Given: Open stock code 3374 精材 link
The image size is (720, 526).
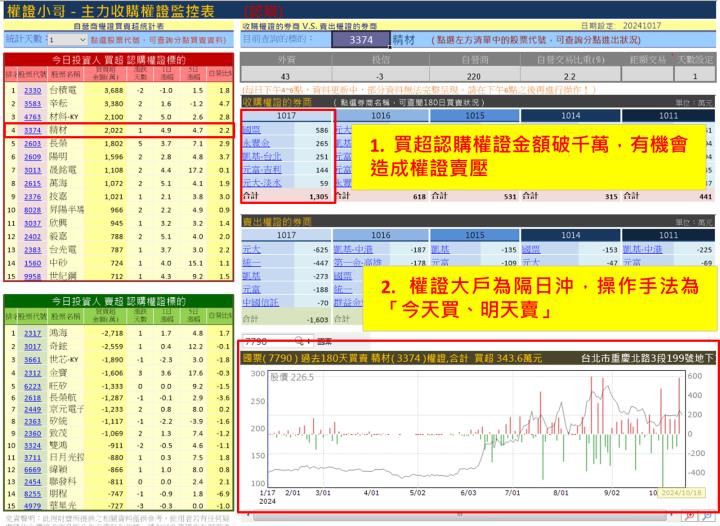Looking at the screenshot, I should point(33,130).
